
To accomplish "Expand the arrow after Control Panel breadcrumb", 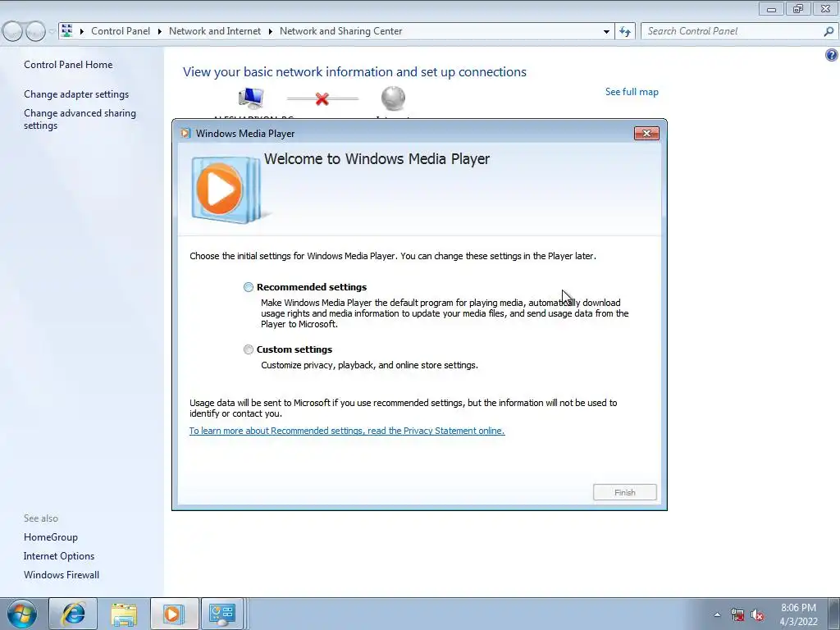I will (x=160, y=32).
